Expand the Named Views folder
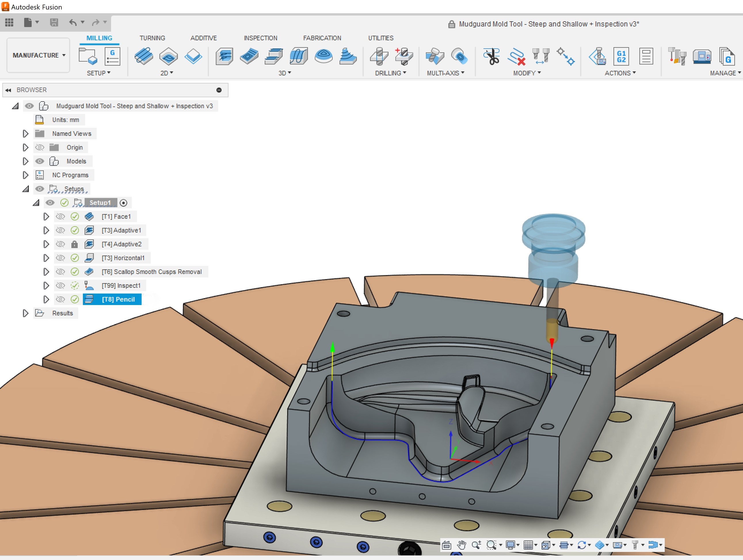Viewport: 743px width, 560px height. [25, 134]
